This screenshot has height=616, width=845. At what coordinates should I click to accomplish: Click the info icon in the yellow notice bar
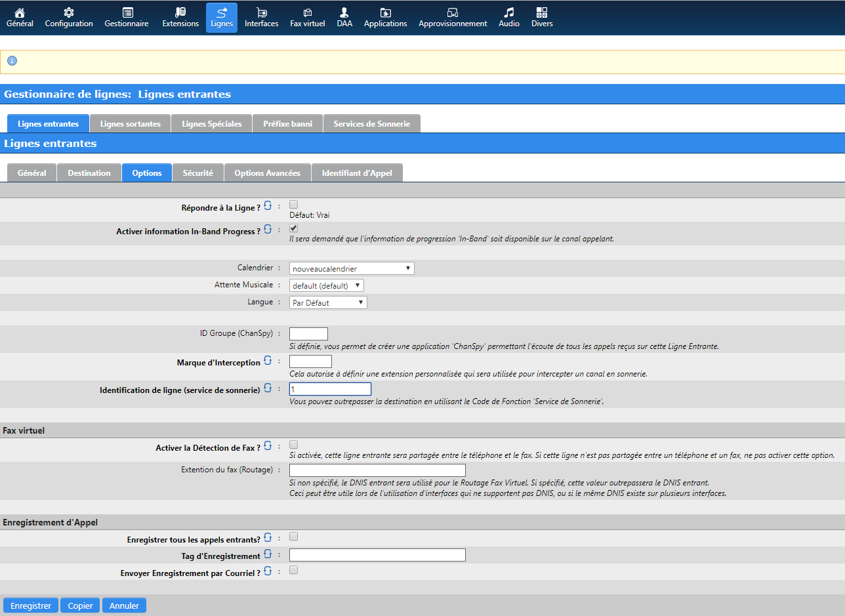pos(12,61)
